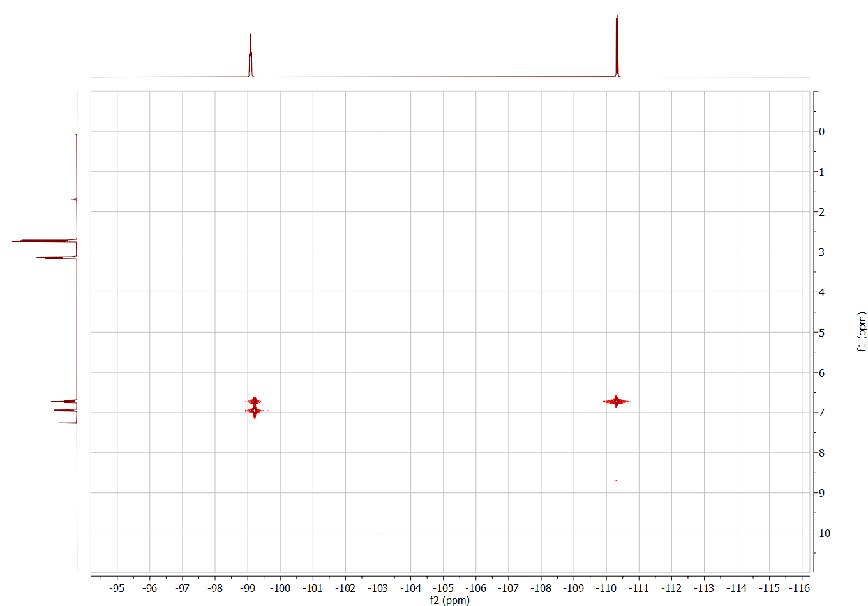Click the 10 tick label on f1 axis
Image resolution: width=868 pixels, height=606 pixels.
[x=824, y=533]
